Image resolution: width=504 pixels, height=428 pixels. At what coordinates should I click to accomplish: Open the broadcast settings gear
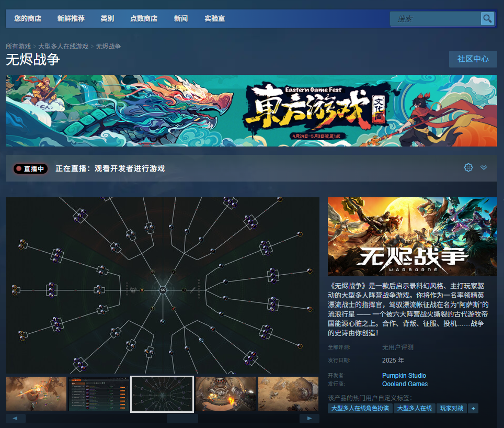click(468, 167)
